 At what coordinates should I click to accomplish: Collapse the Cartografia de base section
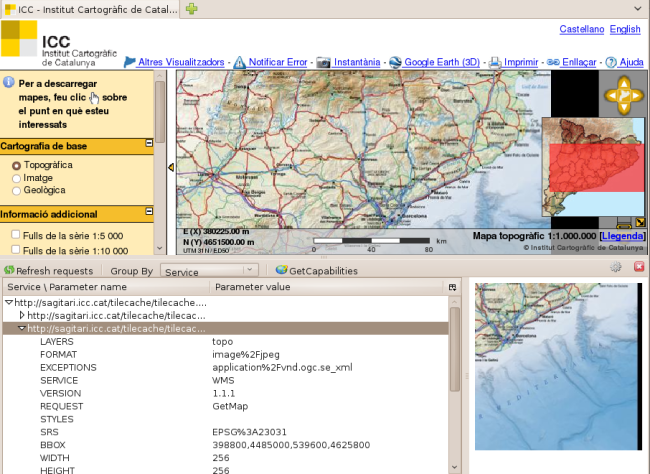(149, 144)
